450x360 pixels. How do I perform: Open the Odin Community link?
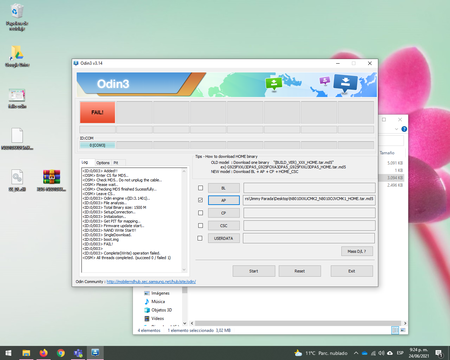(x=151, y=282)
